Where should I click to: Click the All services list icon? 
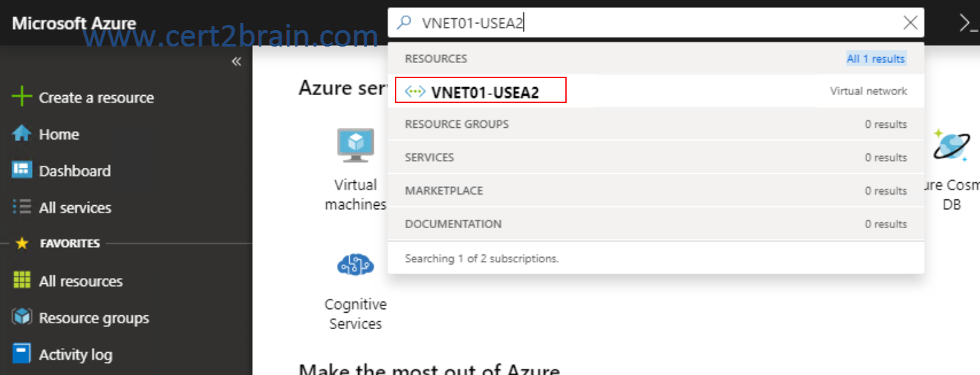(x=22, y=207)
